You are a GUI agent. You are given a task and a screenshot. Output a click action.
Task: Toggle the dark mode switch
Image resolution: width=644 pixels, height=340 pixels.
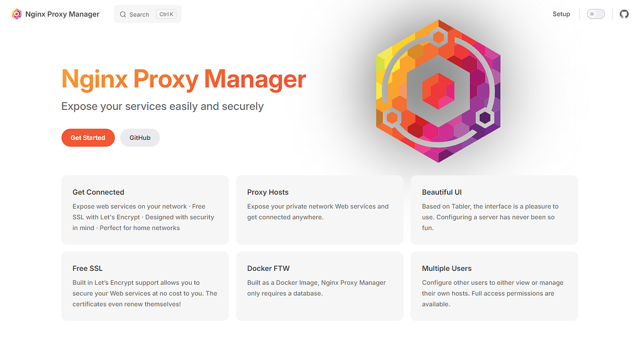pos(596,14)
